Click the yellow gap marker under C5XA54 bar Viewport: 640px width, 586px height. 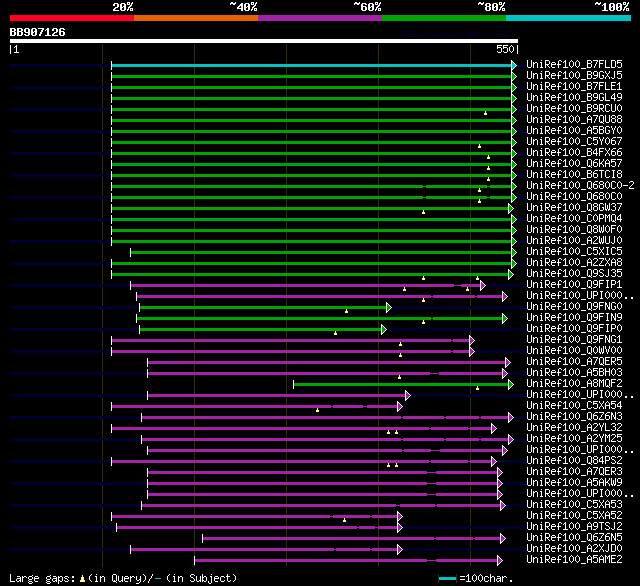pyautogui.click(x=318, y=410)
